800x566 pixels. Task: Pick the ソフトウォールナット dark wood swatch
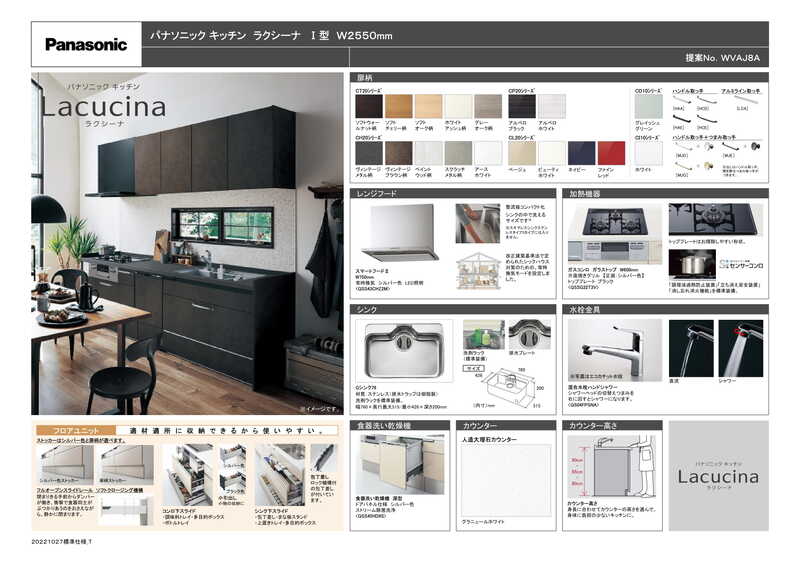point(368,107)
